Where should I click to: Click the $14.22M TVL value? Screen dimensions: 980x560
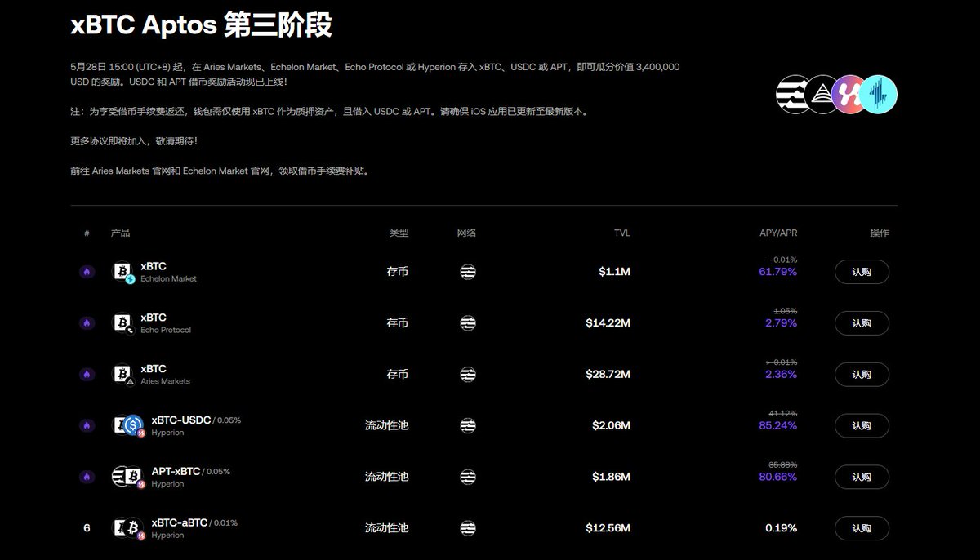click(x=608, y=323)
